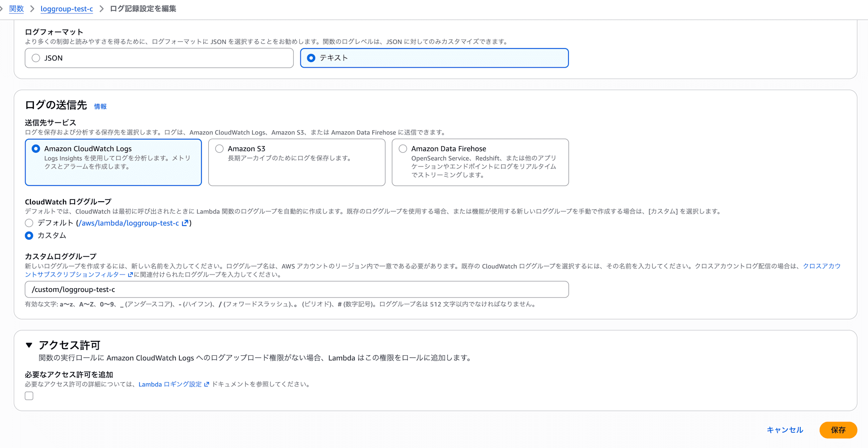Screen dimensions: 868x448
Task: Click the カスタムロググループ field label
Action: click(61, 256)
